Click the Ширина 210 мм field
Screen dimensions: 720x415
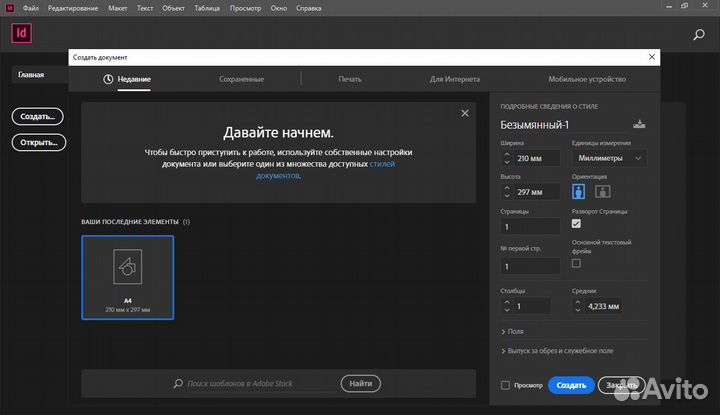pyautogui.click(x=536, y=158)
